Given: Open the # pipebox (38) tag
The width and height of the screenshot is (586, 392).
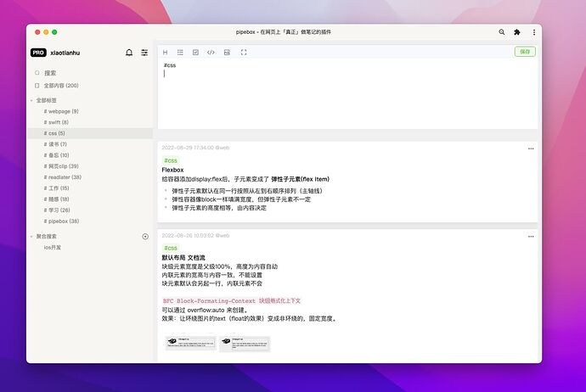Looking at the screenshot, I should (x=61, y=221).
